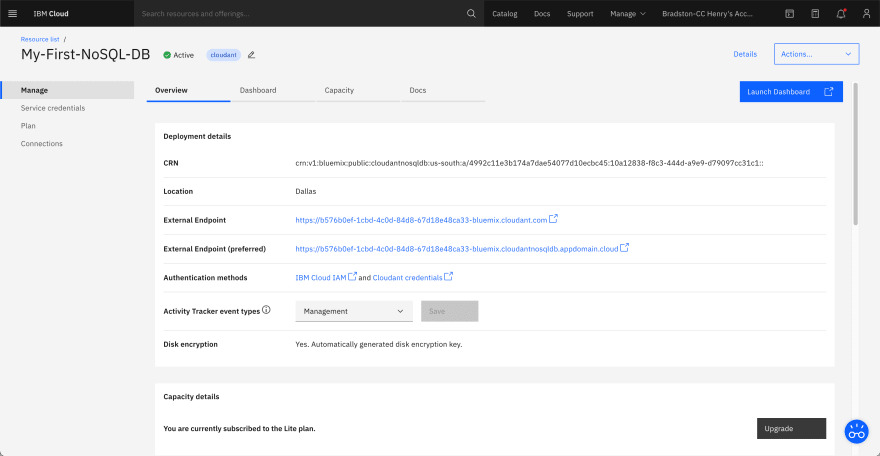Open the cost estimator calculator icon
The width and height of the screenshot is (880, 456).
click(x=815, y=13)
